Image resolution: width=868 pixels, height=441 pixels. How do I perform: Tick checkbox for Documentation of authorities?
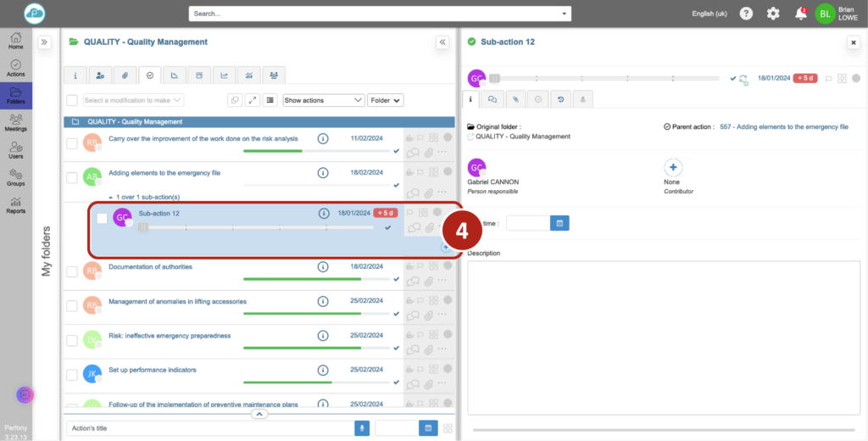coord(72,271)
